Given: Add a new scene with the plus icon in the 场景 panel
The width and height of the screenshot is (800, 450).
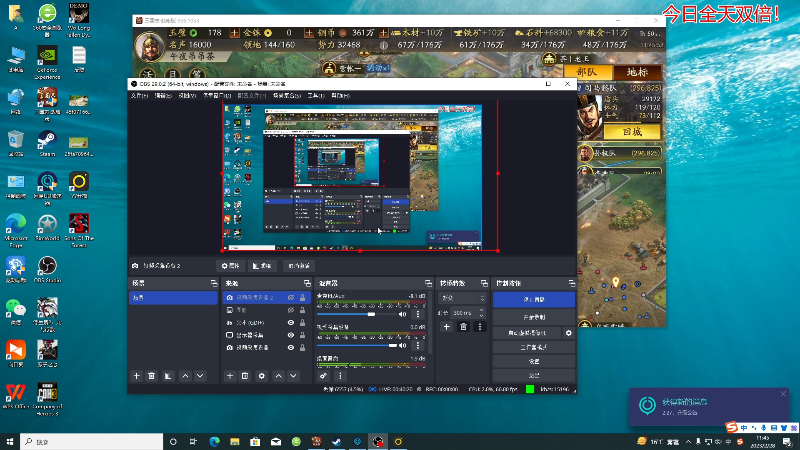Looking at the screenshot, I should (136, 376).
